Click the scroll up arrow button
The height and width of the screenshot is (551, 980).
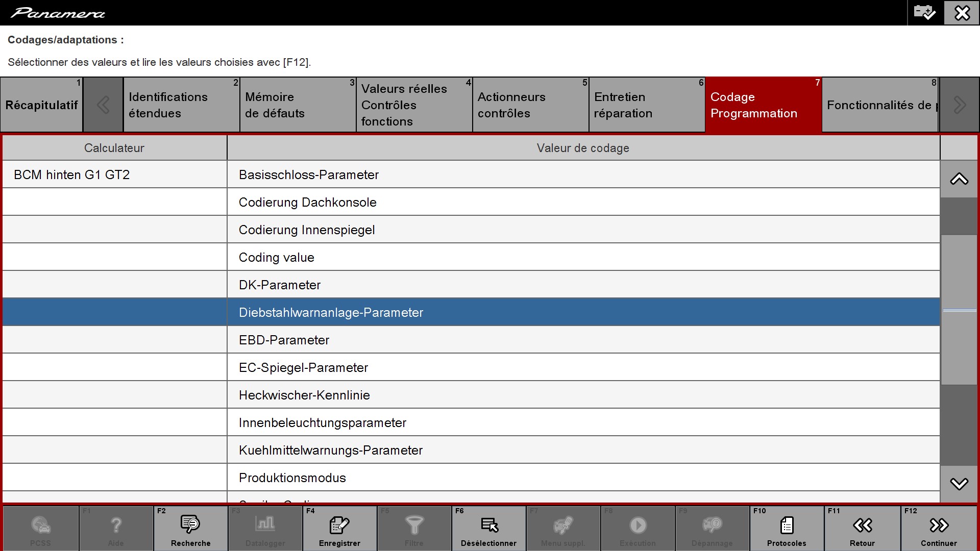click(x=959, y=179)
